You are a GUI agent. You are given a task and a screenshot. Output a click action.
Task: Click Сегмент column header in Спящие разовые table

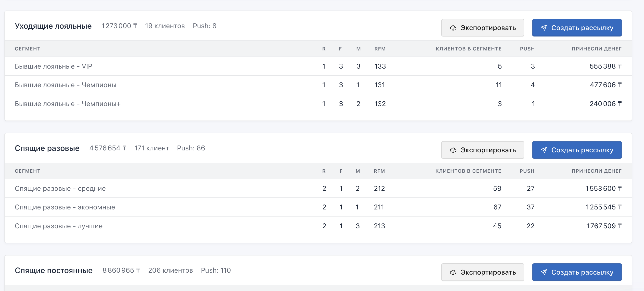pos(27,171)
